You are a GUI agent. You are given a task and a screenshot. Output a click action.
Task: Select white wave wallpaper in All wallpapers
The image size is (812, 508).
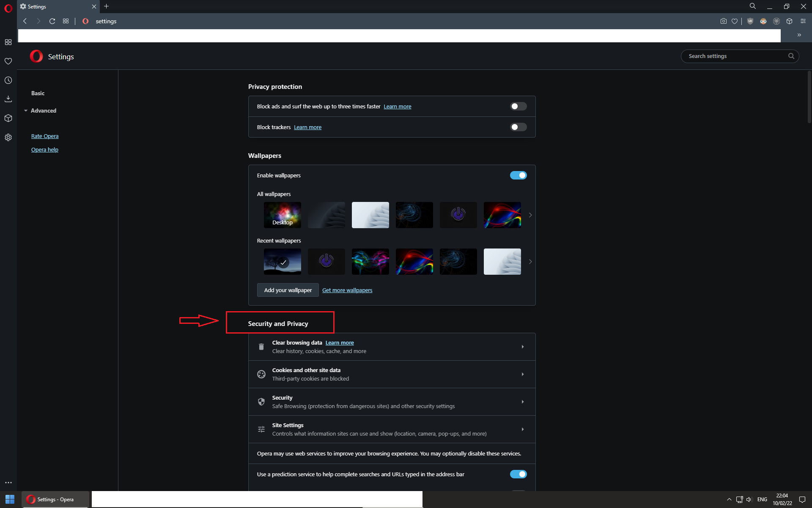[370, 215]
